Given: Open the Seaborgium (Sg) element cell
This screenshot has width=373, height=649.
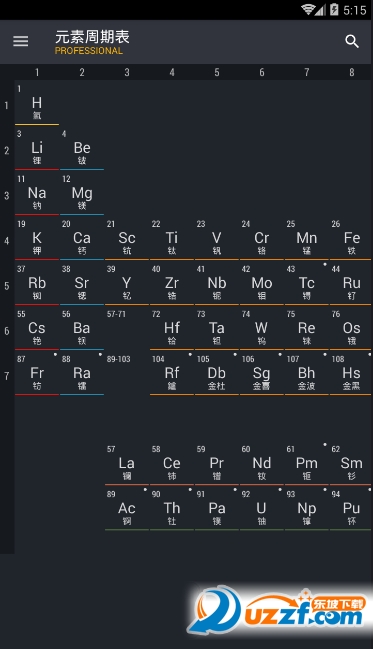Looking at the screenshot, I should point(262,374).
